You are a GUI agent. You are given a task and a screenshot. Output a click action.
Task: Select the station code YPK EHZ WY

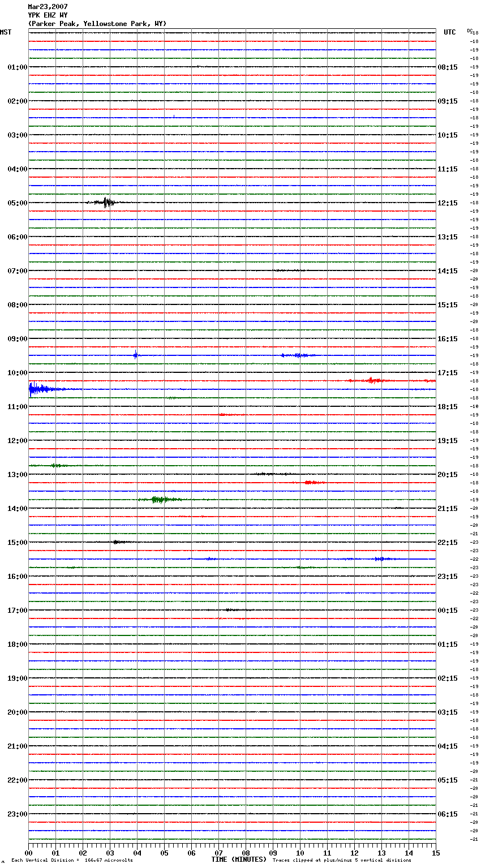coord(48,15)
